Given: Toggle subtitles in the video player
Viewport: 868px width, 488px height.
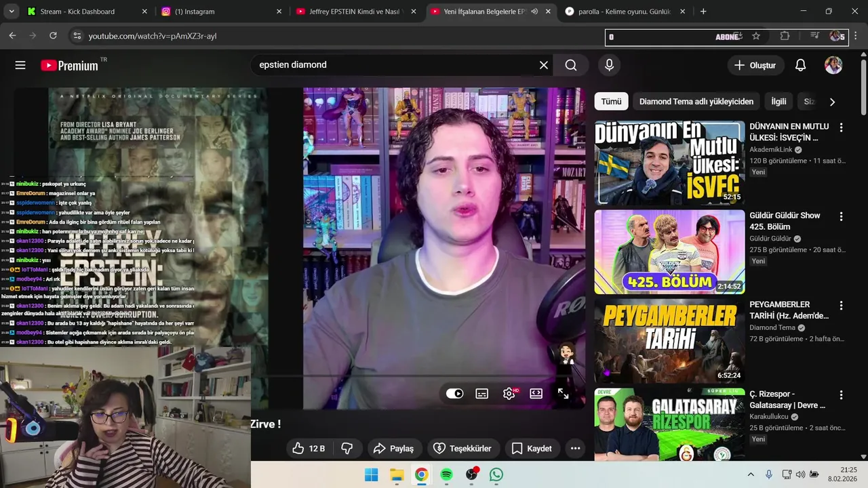Looking at the screenshot, I should (x=482, y=393).
